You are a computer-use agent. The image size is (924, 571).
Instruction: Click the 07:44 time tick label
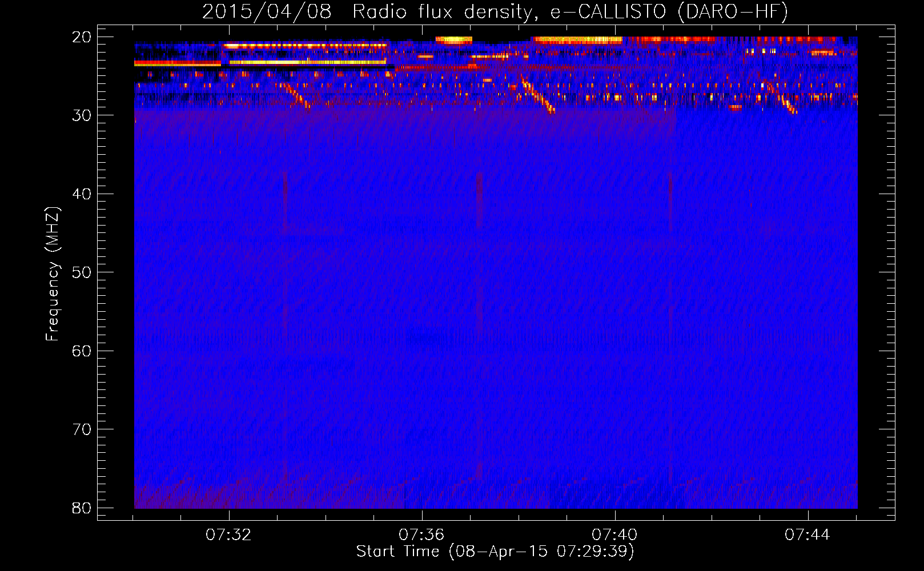click(x=808, y=535)
